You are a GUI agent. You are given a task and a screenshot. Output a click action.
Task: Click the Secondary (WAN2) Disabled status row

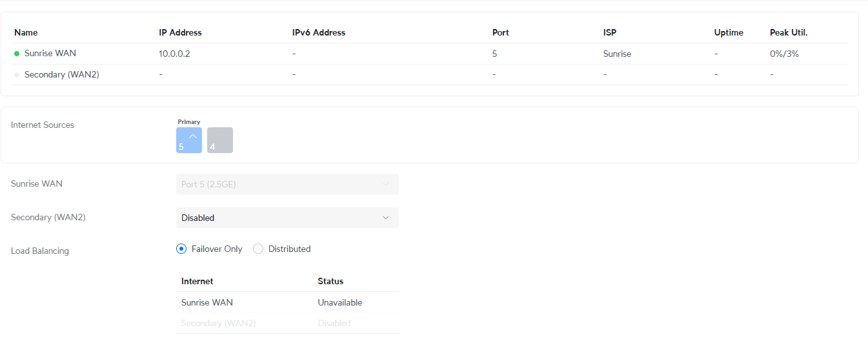pyautogui.click(x=287, y=323)
